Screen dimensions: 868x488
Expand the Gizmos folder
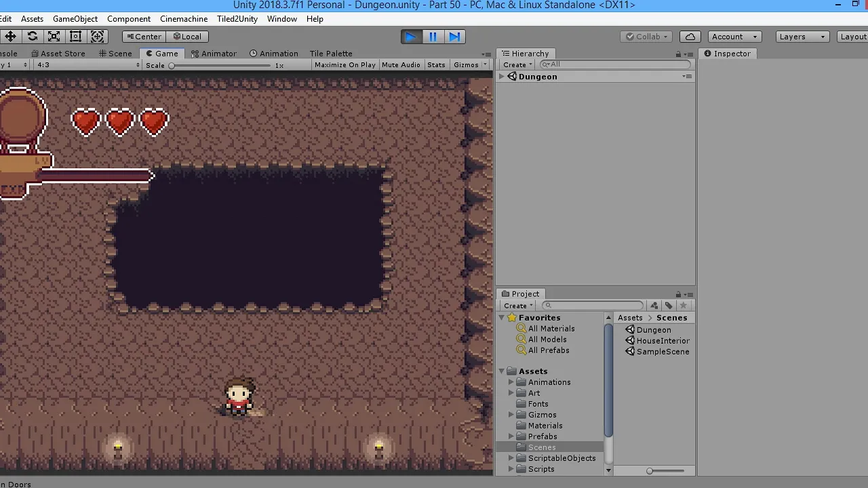(x=511, y=415)
